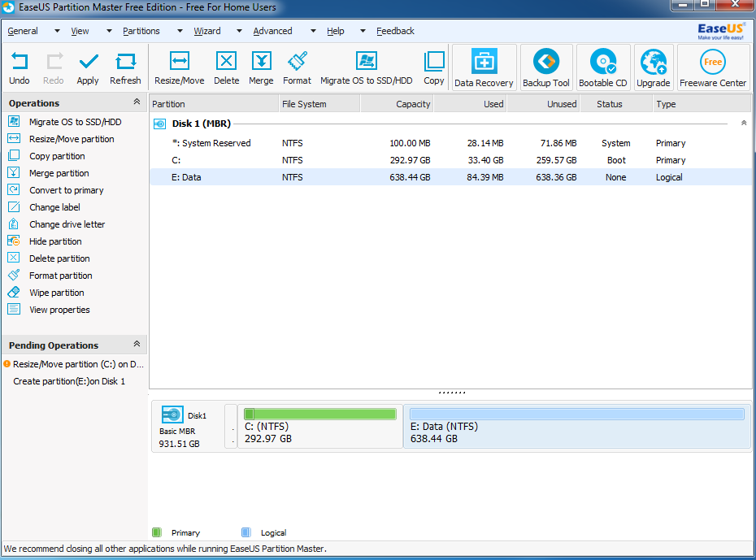Select the E: Data (NTFS) block in disk map
Screen dimensions: 756x560
click(x=576, y=427)
